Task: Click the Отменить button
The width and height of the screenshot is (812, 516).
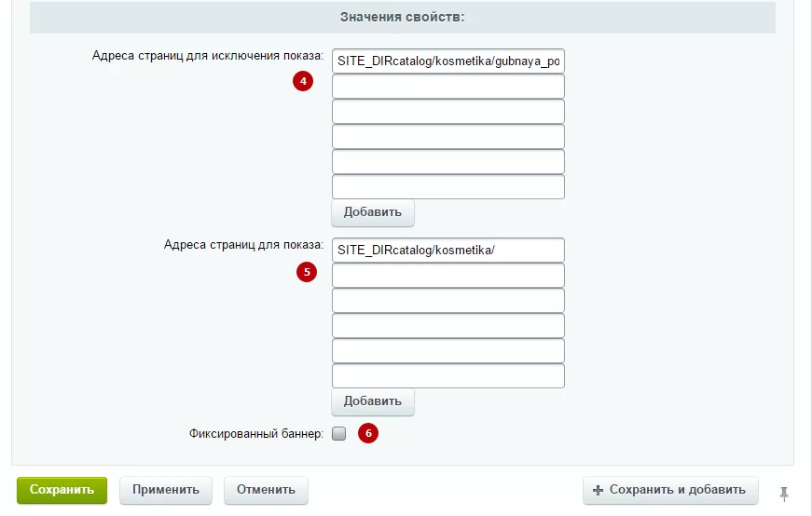Action: tap(266, 490)
